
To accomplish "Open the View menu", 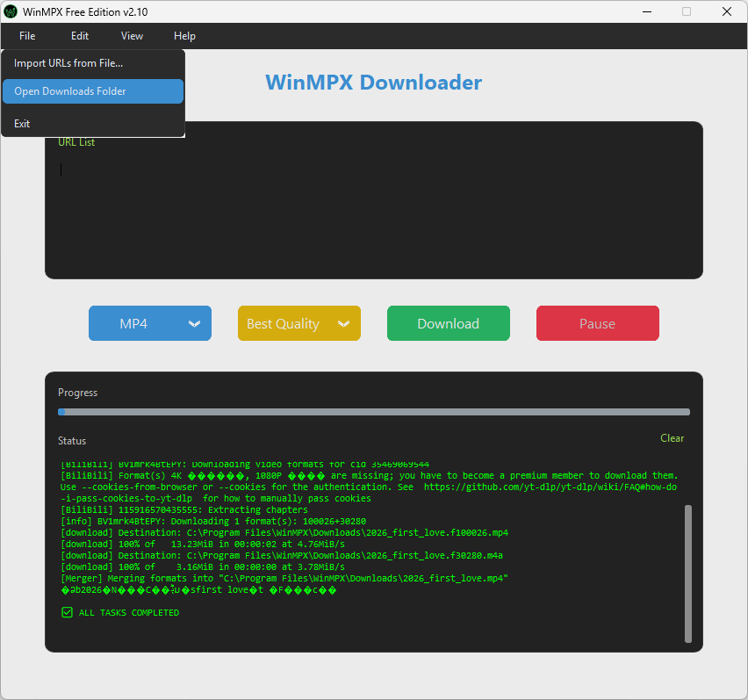I will pos(133,36).
